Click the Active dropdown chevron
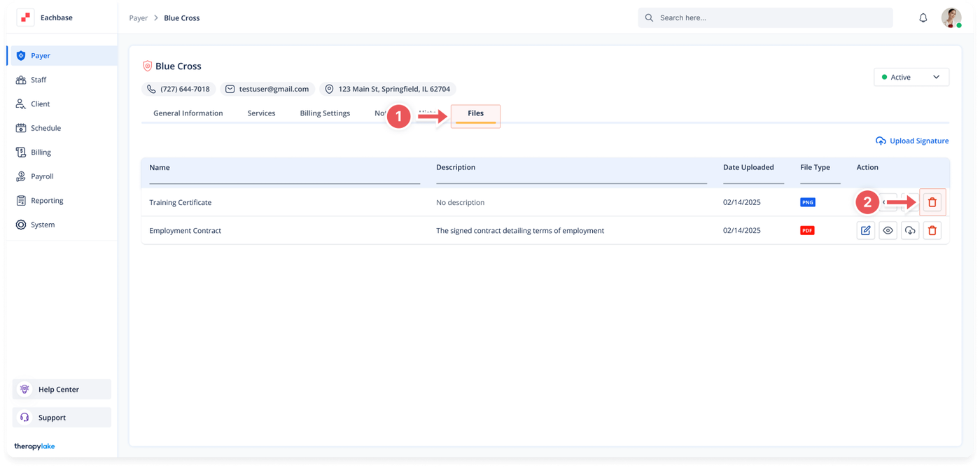Screen dimensions: 980x468 point(936,77)
